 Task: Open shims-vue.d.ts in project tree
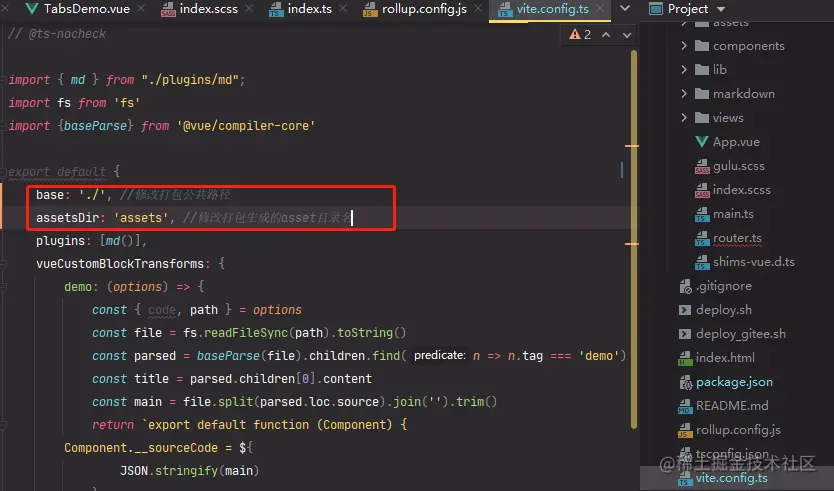(754, 262)
